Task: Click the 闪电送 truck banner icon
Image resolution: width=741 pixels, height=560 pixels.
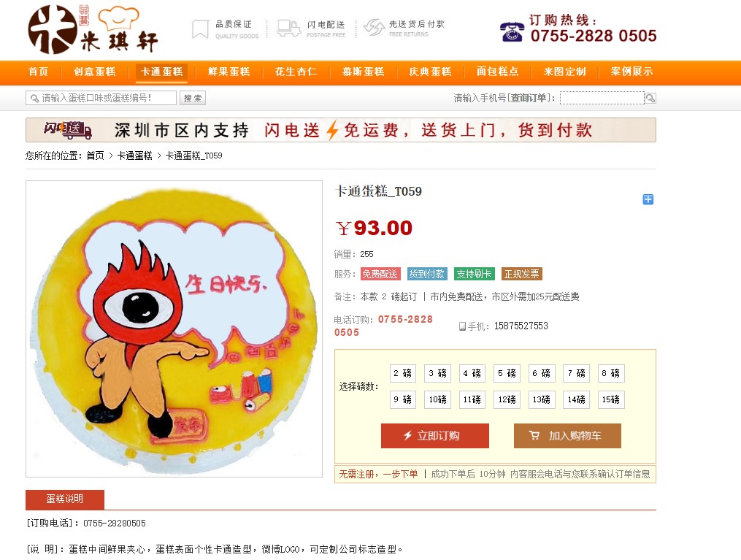Action: [x=68, y=130]
